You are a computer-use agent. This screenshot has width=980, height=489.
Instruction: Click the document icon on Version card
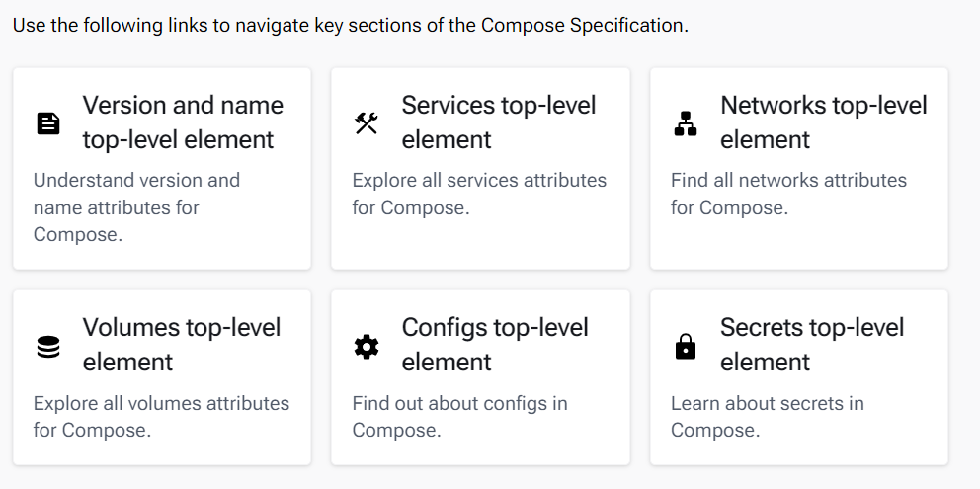[x=48, y=123]
